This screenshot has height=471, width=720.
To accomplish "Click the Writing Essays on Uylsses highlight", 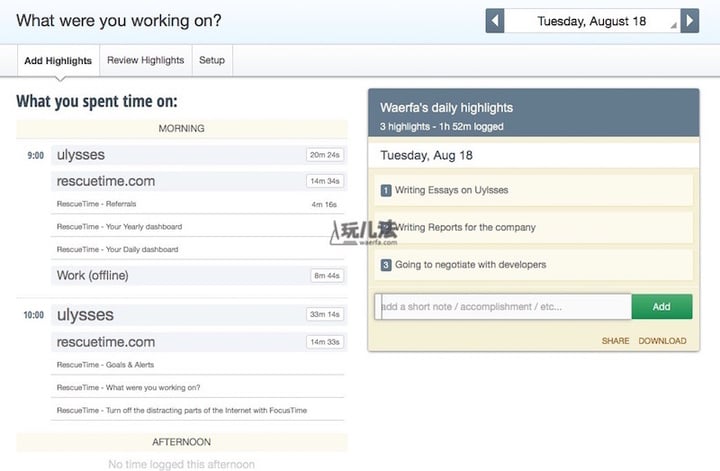I will tap(452, 190).
